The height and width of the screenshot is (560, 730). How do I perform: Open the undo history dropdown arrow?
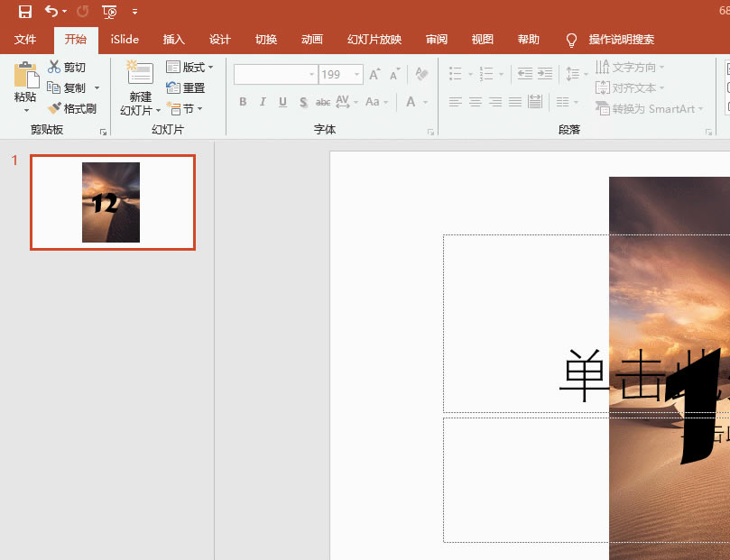tap(64, 12)
